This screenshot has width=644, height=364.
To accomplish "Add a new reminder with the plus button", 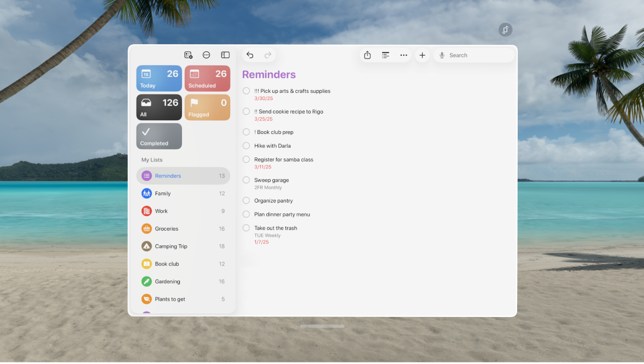I will click(422, 55).
